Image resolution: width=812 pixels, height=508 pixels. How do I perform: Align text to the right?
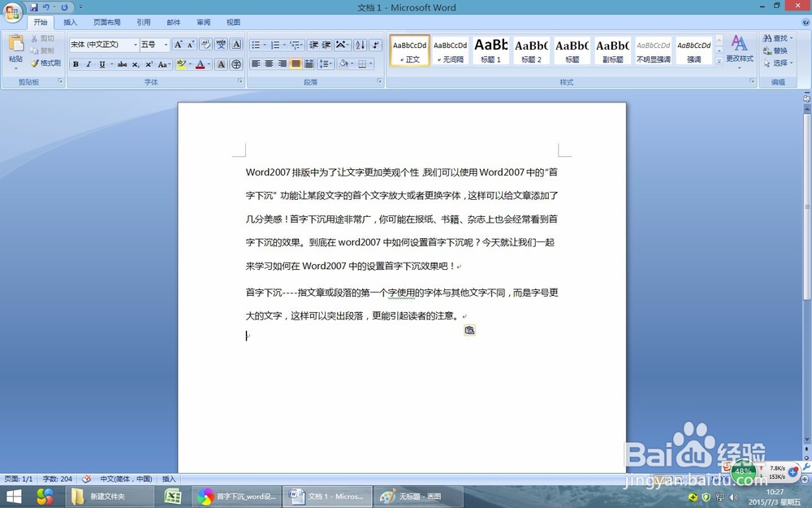(x=283, y=63)
